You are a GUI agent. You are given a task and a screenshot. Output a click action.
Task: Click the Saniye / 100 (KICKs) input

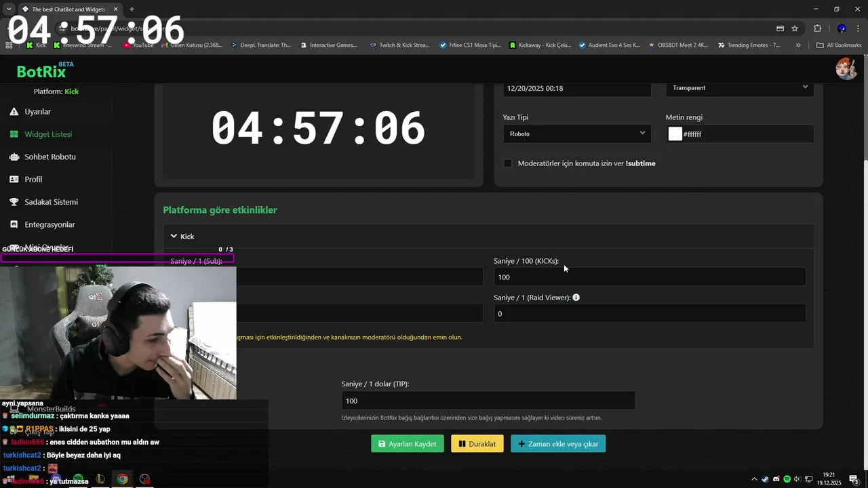pos(650,277)
